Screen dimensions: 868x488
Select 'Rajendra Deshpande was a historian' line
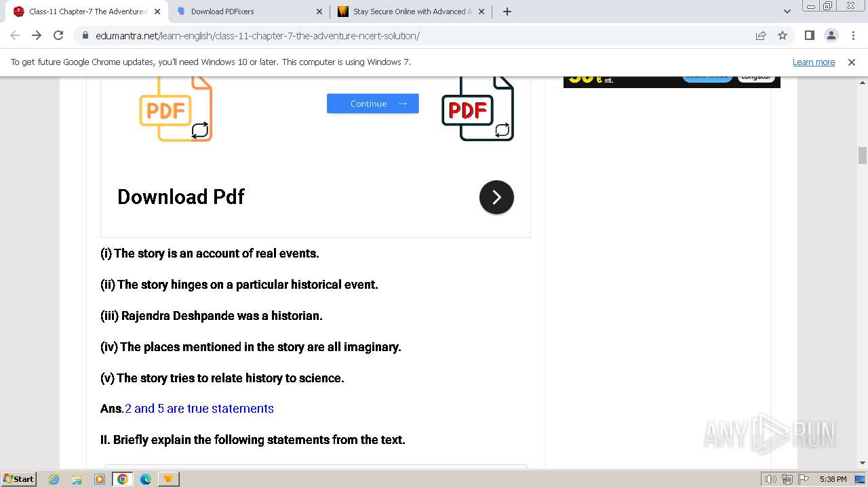pos(212,316)
